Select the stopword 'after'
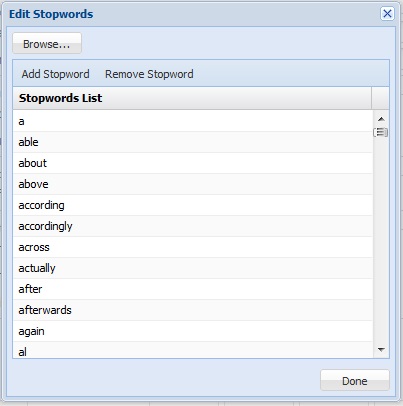 [x=193, y=289]
